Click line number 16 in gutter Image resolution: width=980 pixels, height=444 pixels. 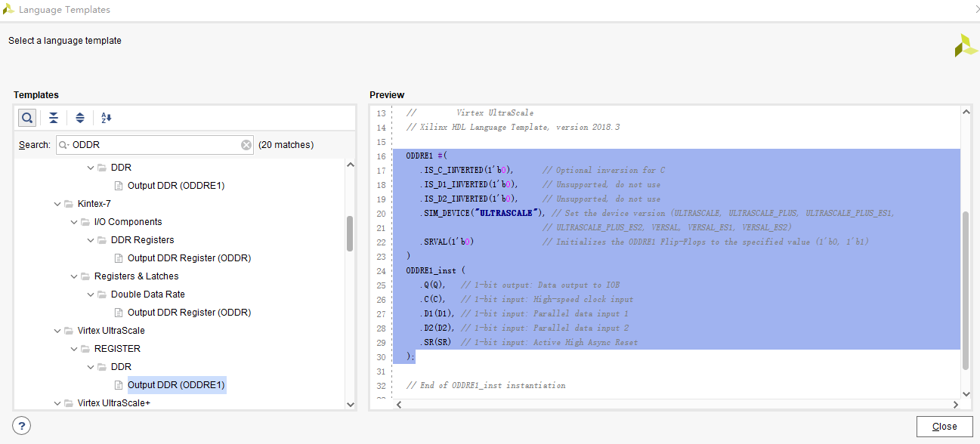pyautogui.click(x=381, y=156)
